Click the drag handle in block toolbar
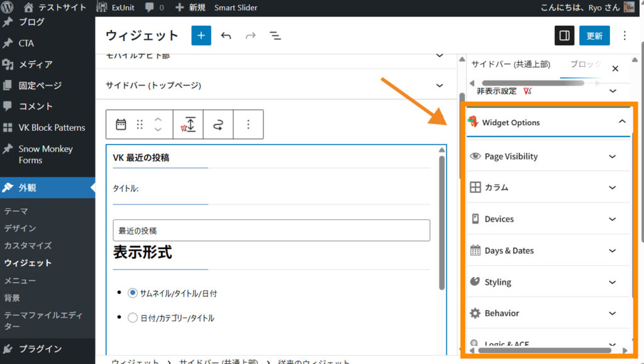 point(140,124)
